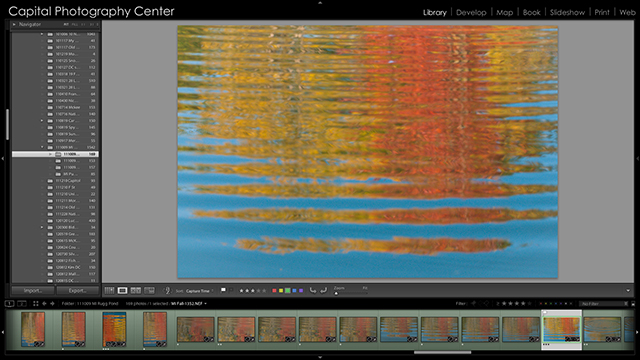Screen dimensions: 640x360
Task: Filter by rejected photos in filmstrip bar
Action: (487, 303)
